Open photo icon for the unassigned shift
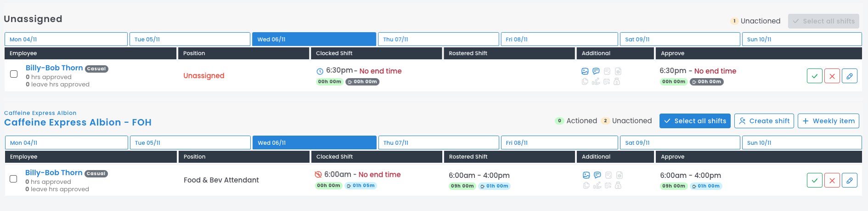 click(585, 71)
